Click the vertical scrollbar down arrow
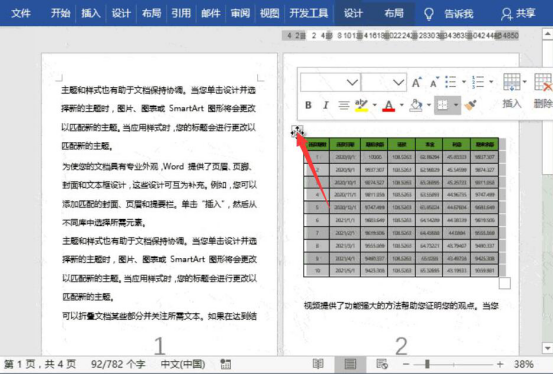This screenshot has width=554, height=374. click(547, 348)
